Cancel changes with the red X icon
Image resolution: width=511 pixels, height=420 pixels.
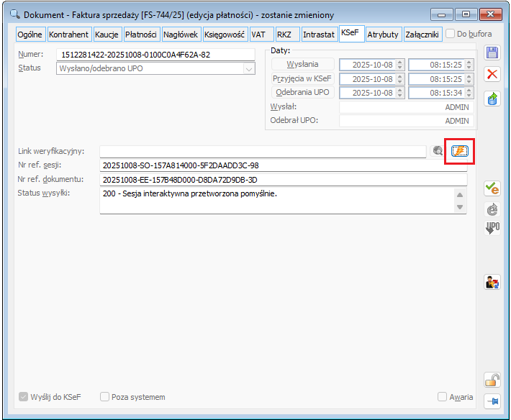click(492, 74)
